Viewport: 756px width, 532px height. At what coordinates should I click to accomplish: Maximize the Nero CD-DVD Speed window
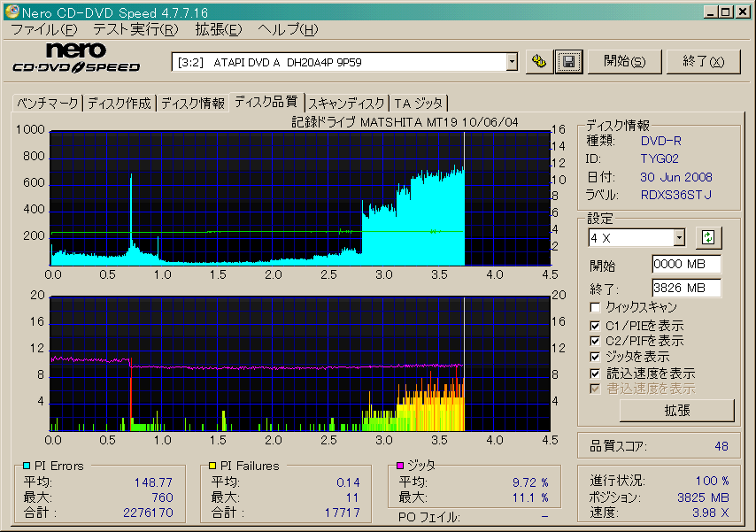pos(725,12)
